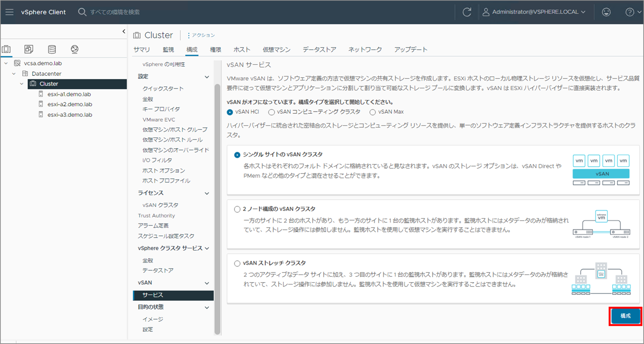Open スケジュール設定タスク page
This screenshot has width=644, height=344.
(x=166, y=236)
